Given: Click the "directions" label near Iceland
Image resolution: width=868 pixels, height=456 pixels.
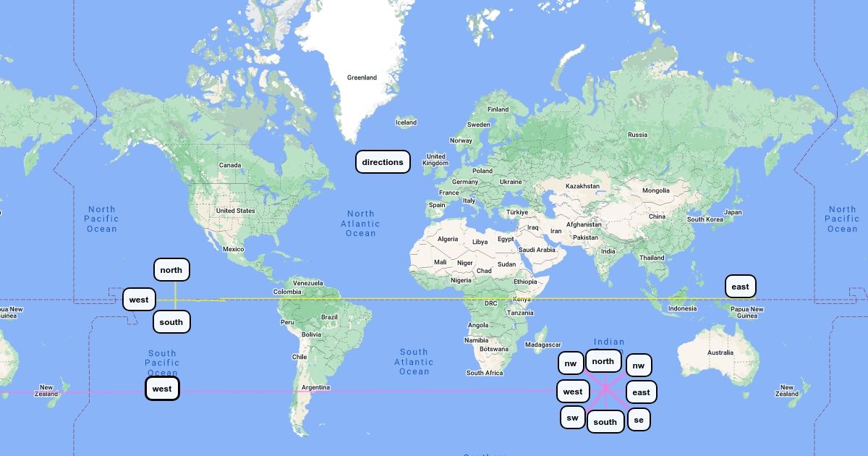Looking at the screenshot, I should [383, 162].
